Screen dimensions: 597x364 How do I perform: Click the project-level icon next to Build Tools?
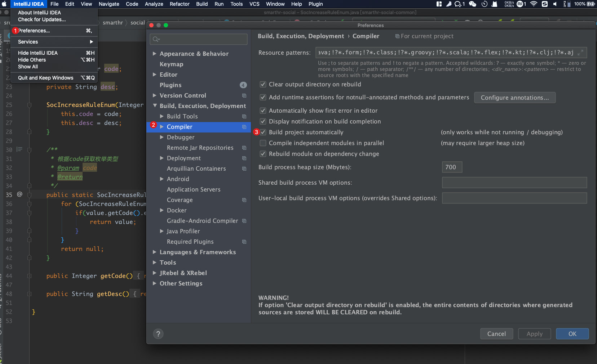coord(244,116)
